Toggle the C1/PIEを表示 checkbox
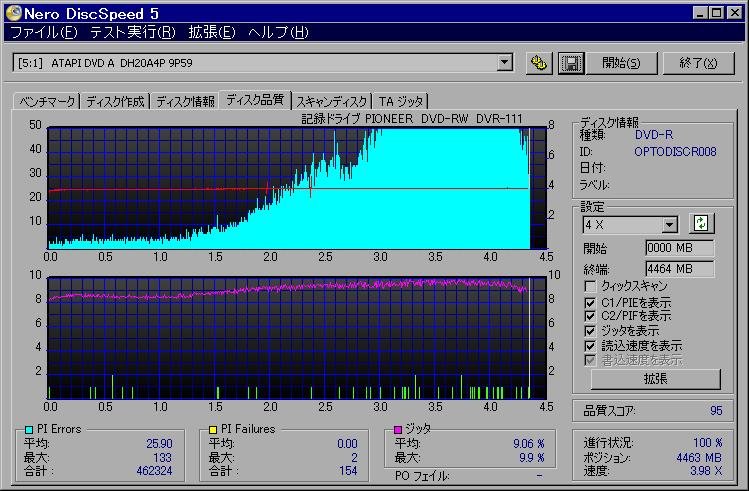 (590, 302)
